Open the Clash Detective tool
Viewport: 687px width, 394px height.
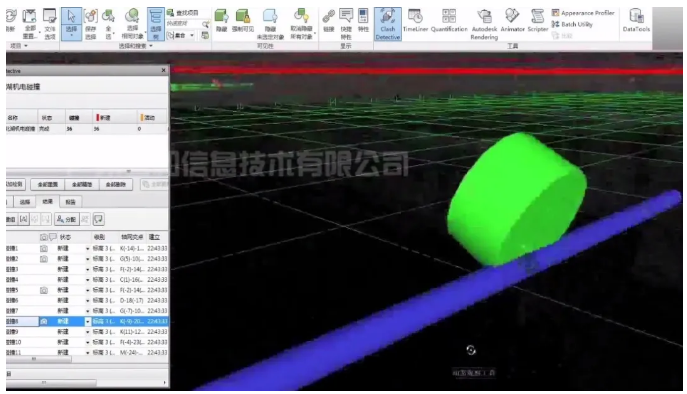tap(388, 24)
